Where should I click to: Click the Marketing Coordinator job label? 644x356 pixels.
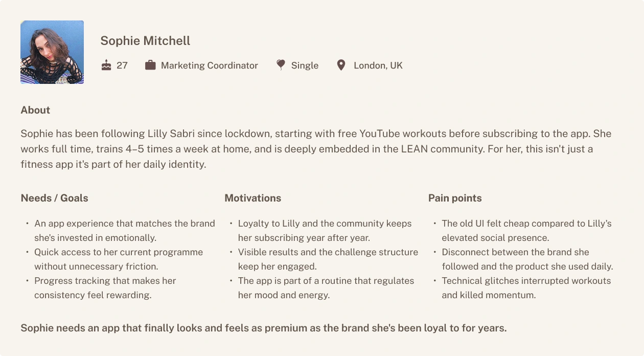[209, 65]
